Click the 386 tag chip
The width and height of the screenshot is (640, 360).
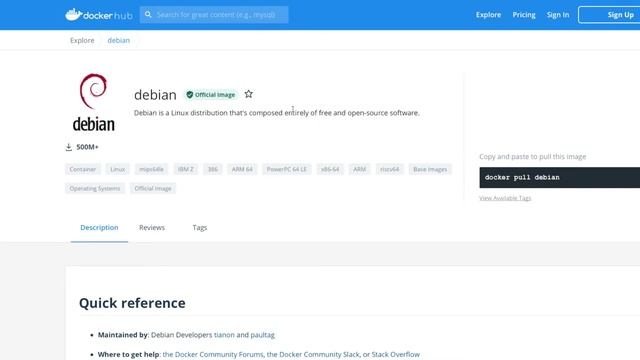click(213, 169)
